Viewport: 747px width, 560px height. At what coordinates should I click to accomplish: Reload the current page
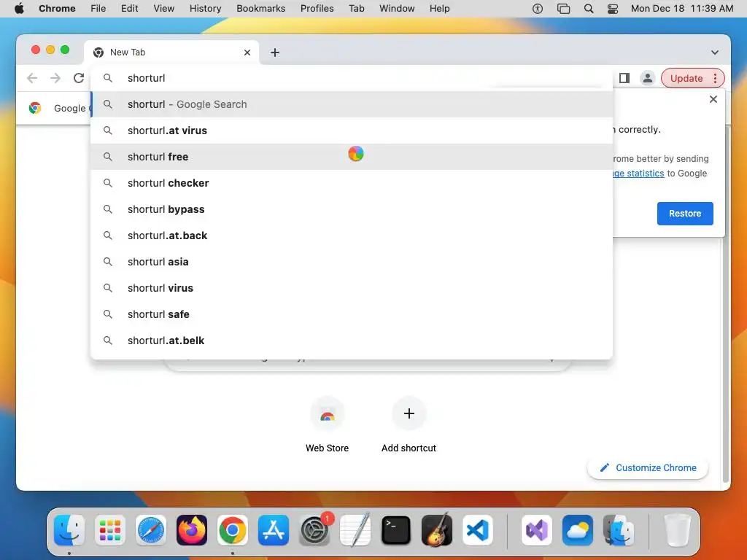coord(79,78)
